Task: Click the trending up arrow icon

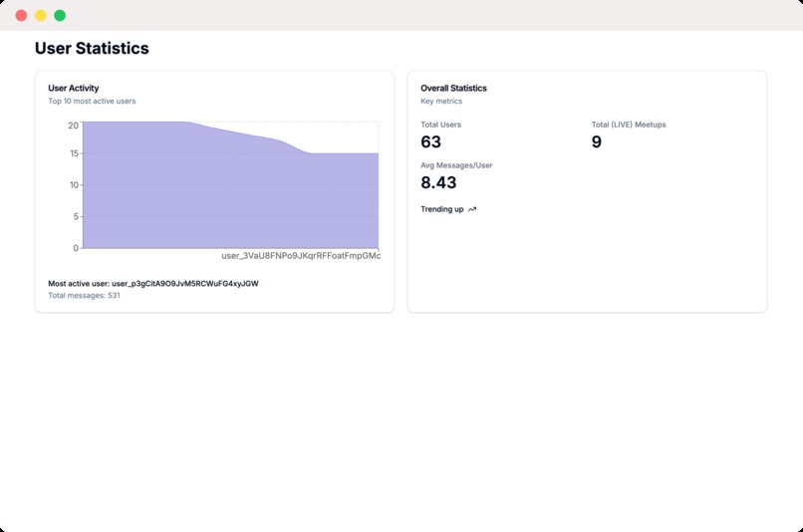Action: pos(472,209)
